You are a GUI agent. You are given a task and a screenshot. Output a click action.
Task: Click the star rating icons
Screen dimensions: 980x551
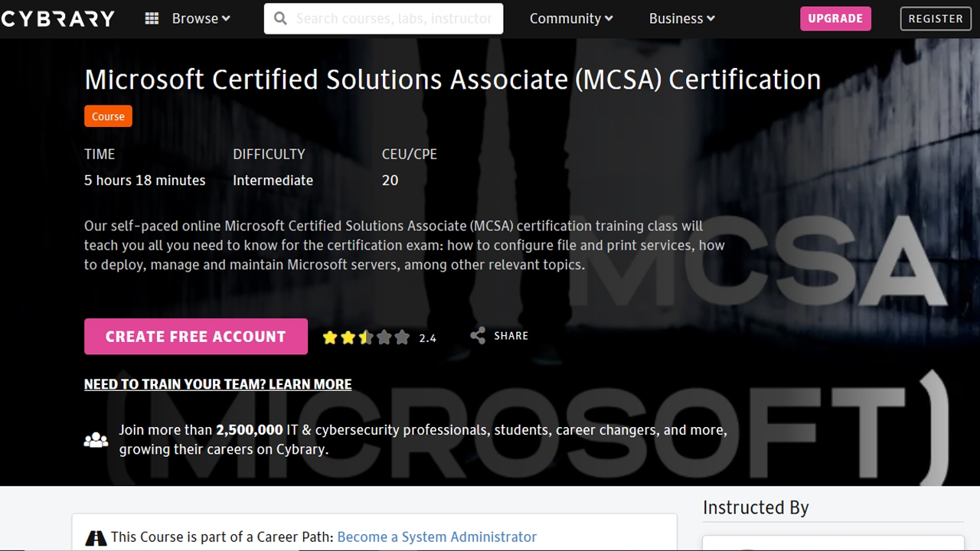(366, 337)
